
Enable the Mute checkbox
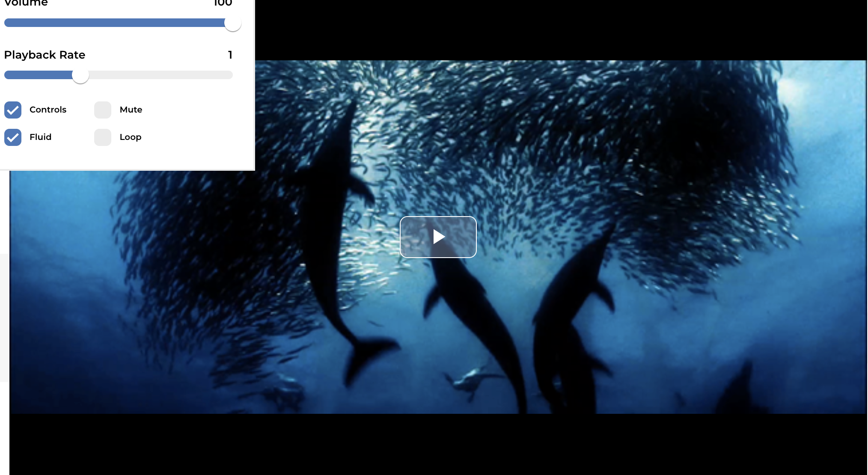click(103, 110)
